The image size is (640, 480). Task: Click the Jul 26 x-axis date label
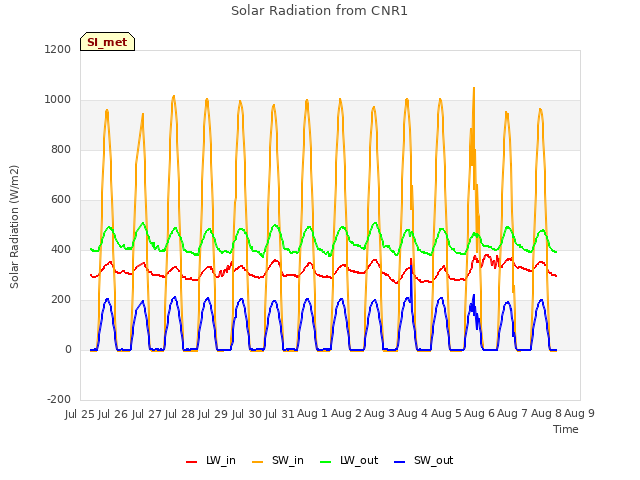113,414
